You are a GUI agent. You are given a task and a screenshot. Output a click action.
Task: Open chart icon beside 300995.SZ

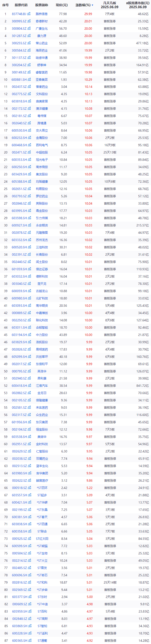point(29,21)
